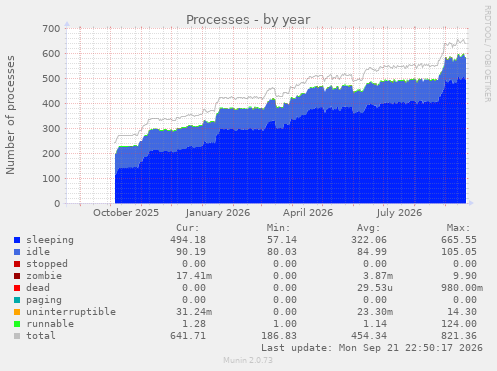Viewport: 497px width, 371px height.
Task: Click the idle maximum value 105.05
Action: (x=459, y=252)
